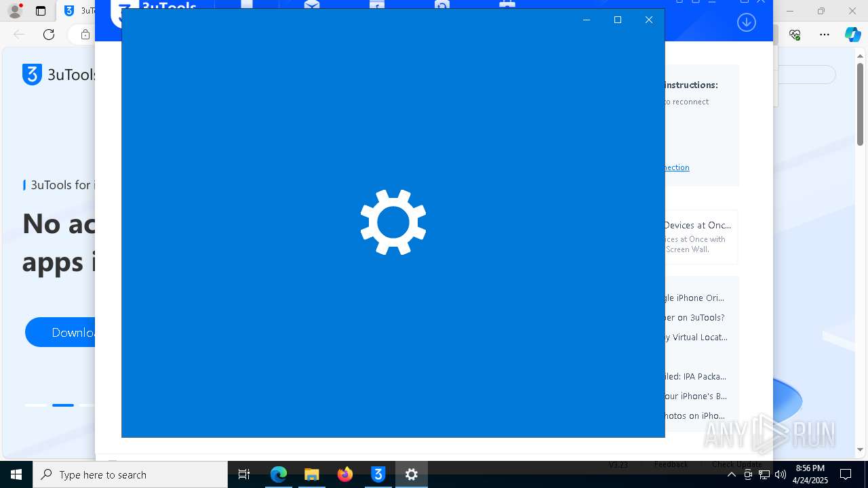Select the 3uTools browser tab in Edge
Viewport: 868px width, 488px height.
(78, 11)
